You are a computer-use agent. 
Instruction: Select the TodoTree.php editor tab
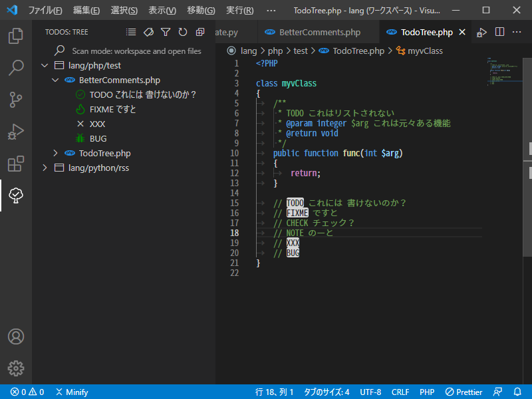(x=426, y=32)
